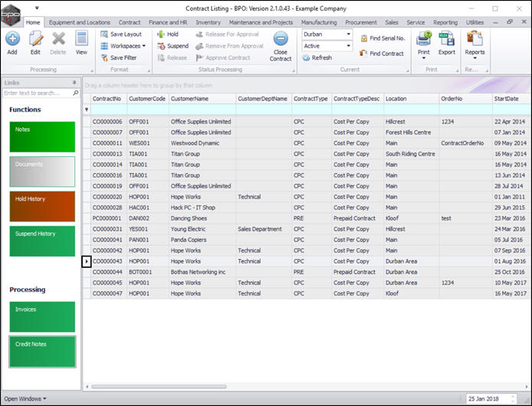Click the Edit contract icon

[x=35, y=40]
